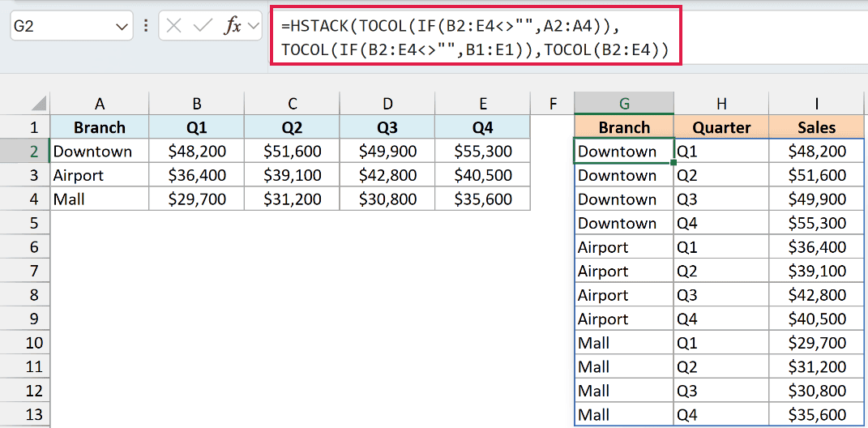Select column B header
The width and height of the screenshot is (868, 428).
pyautogui.click(x=196, y=104)
